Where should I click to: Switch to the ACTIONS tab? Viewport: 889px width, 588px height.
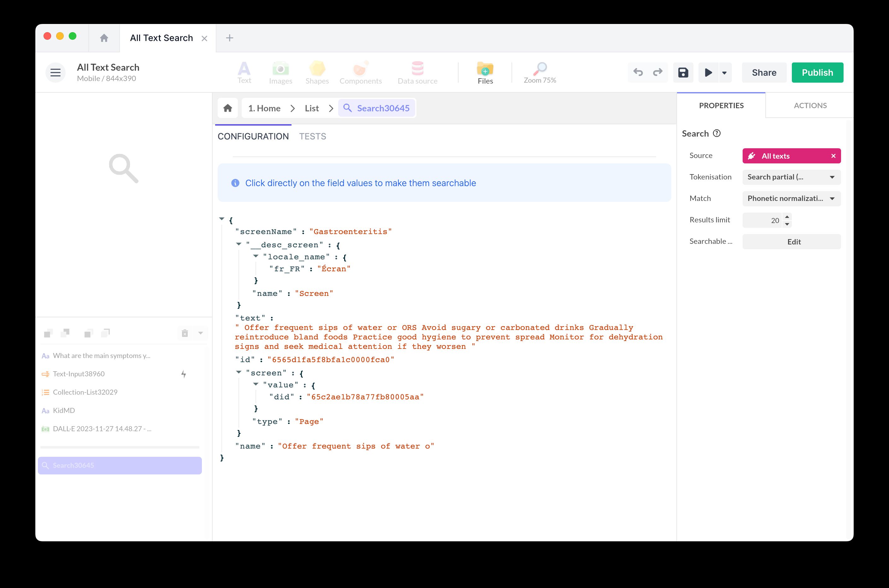click(810, 105)
